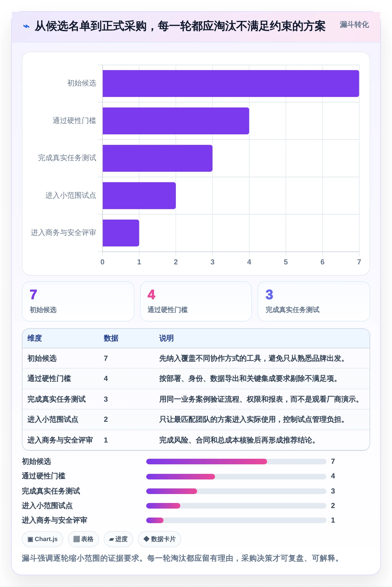Click the 完成真实任务测试 bar in the chart
The width and height of the screenshot is (392, 587).
(157, 158)
